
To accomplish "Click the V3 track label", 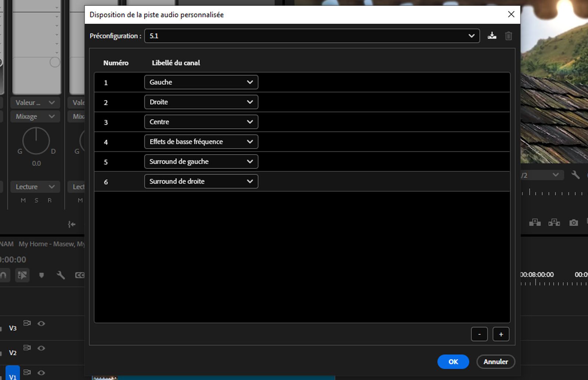I will [13, 328].
